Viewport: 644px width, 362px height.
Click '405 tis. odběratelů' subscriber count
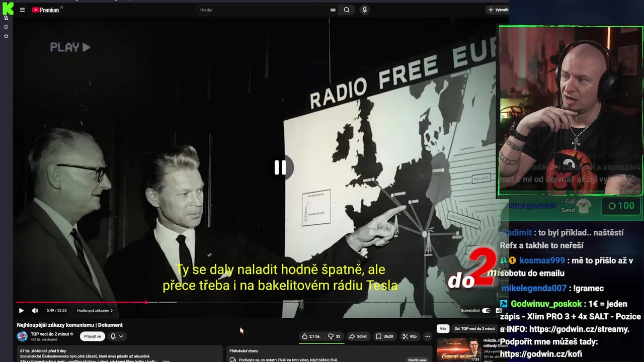44,339
